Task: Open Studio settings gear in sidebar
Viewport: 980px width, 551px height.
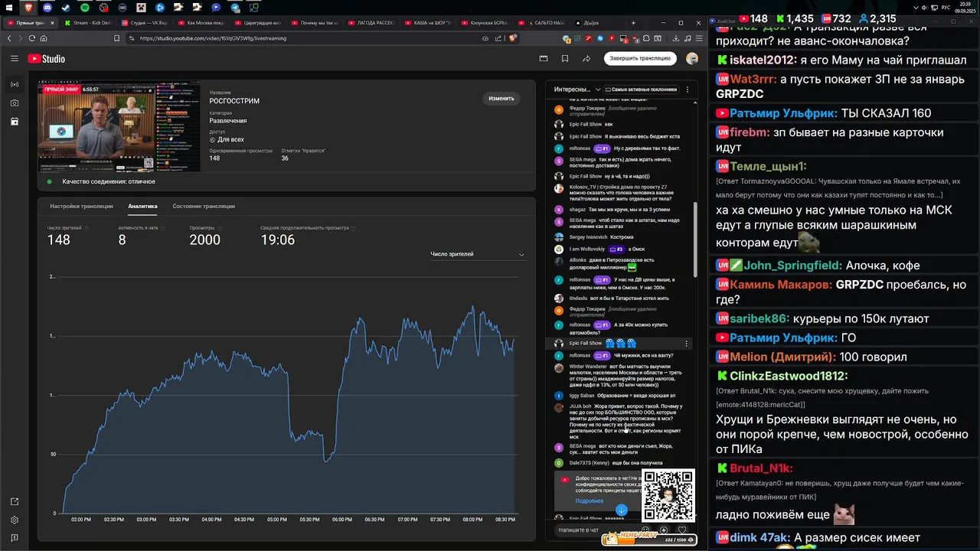Action: (15, 520)
